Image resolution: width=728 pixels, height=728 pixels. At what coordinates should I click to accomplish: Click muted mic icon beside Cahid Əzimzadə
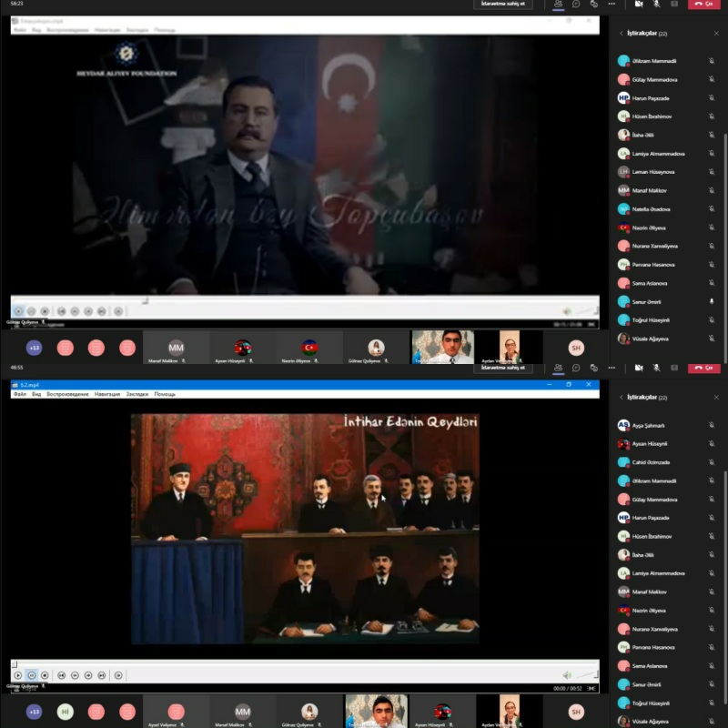pyautogui.click(x=712, y=462)
